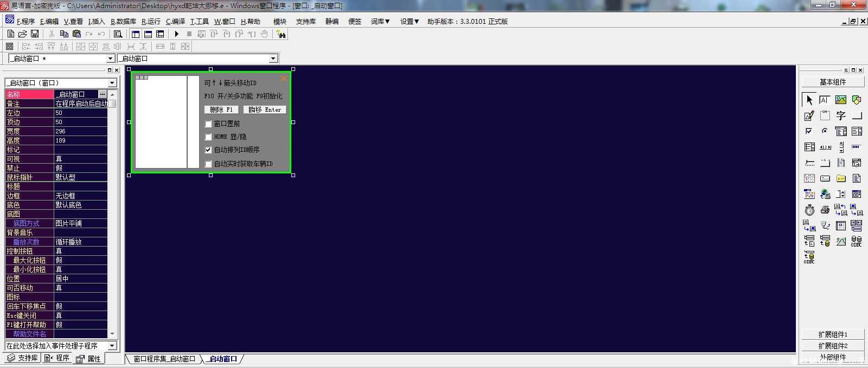This screenshot has height=368, width=868.
Task: Select the arrow pointer tool in components
Action: (x=809, y=100)
